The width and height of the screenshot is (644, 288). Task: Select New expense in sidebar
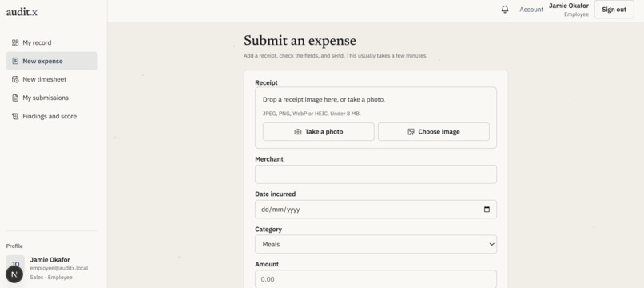coord(52,61)
